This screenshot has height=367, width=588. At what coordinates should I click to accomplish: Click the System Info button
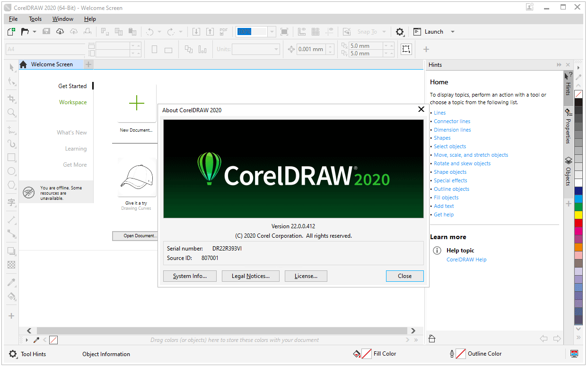coord(190,276)
